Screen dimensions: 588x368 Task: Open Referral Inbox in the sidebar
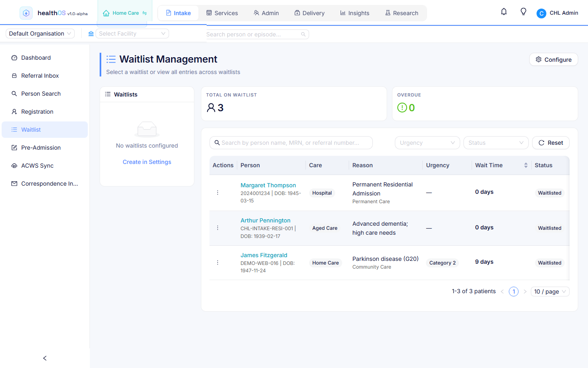pyautogui.click(x=45, y=76)
